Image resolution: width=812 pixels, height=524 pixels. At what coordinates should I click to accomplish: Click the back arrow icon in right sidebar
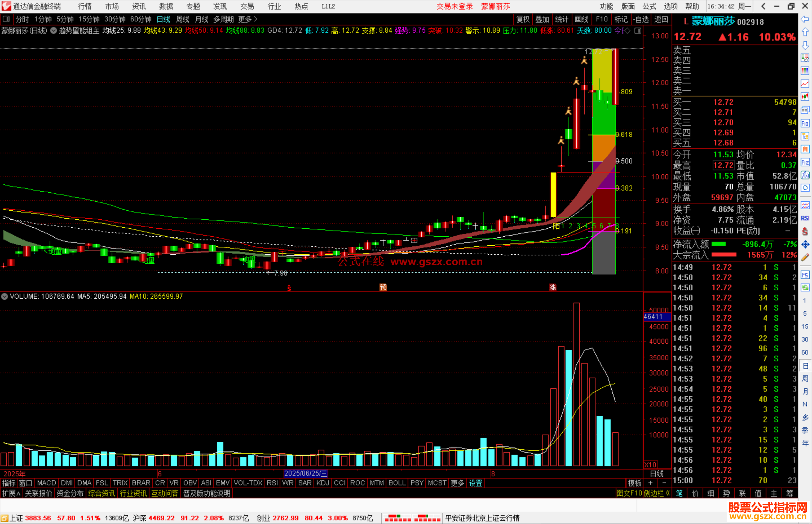click(x=805, y=19)
